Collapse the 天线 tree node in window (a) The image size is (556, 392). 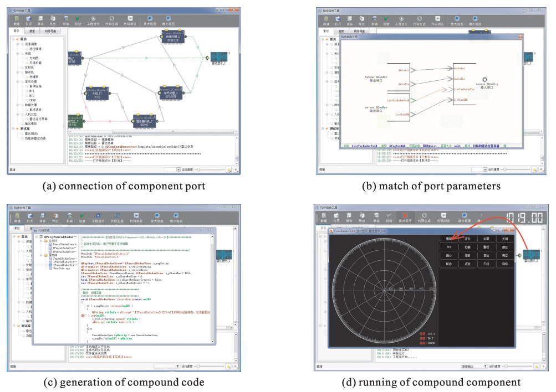pyautogui.click(x=18, y=54)
